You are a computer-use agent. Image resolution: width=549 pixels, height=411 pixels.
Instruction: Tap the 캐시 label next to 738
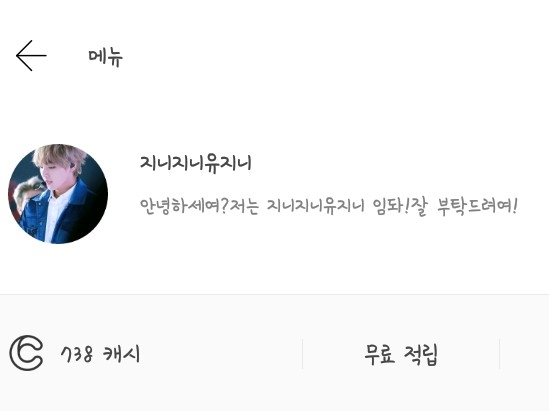click(x=121, y=354)
